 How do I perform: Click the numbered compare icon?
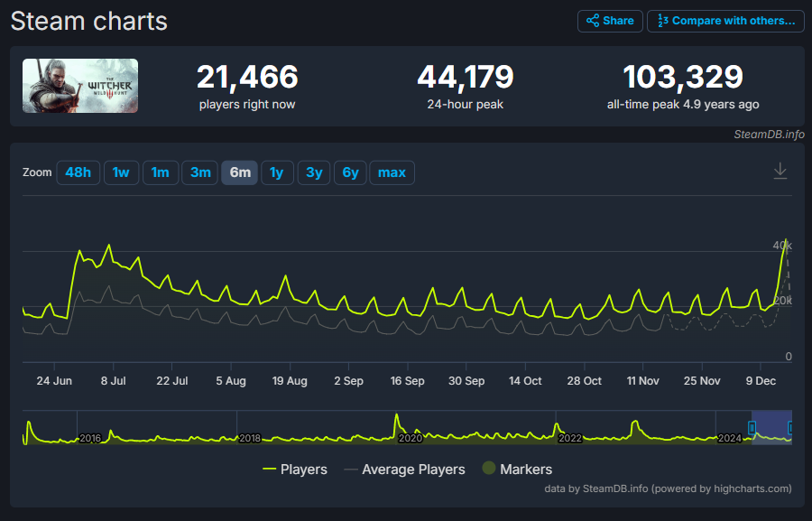663,21
